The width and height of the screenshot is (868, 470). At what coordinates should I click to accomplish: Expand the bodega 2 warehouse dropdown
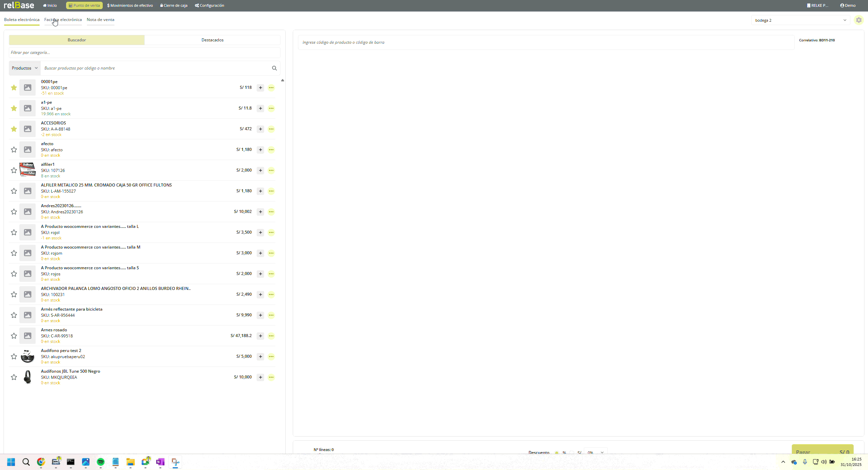[800, 20]
